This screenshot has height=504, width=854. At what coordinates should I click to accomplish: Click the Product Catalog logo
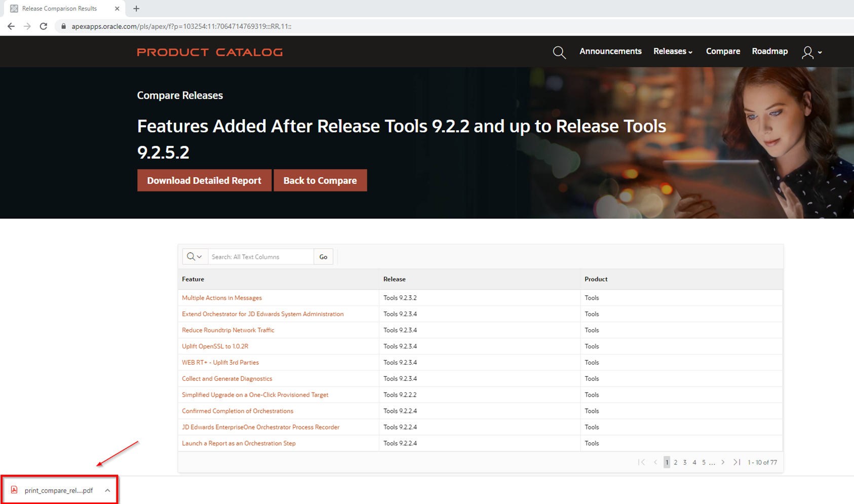tap(210, 52)
